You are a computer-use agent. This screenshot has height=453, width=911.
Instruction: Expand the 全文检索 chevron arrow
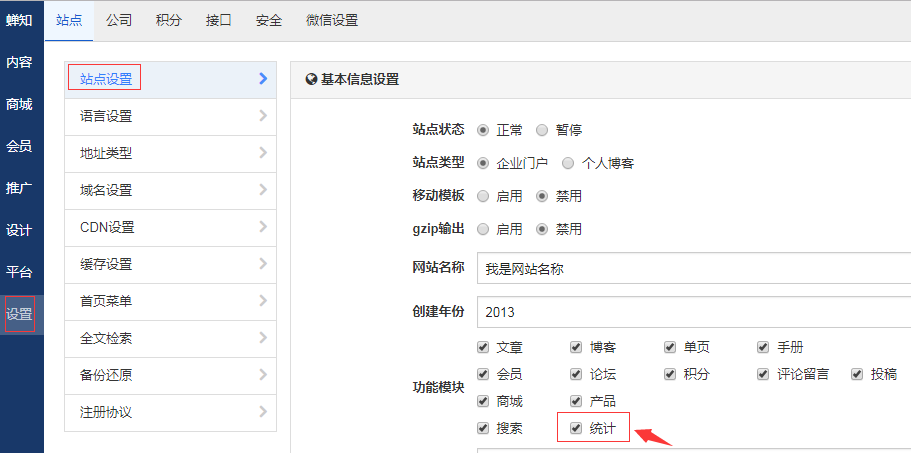263,337
